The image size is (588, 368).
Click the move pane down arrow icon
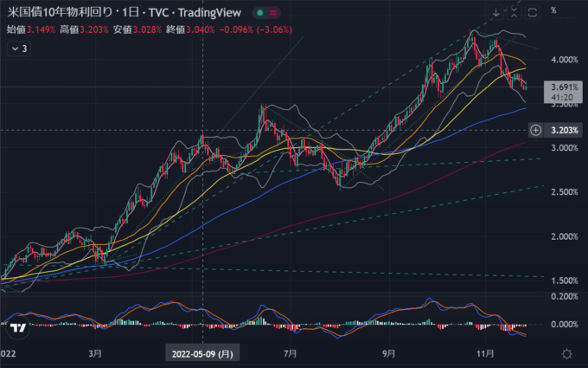point(495,12)
